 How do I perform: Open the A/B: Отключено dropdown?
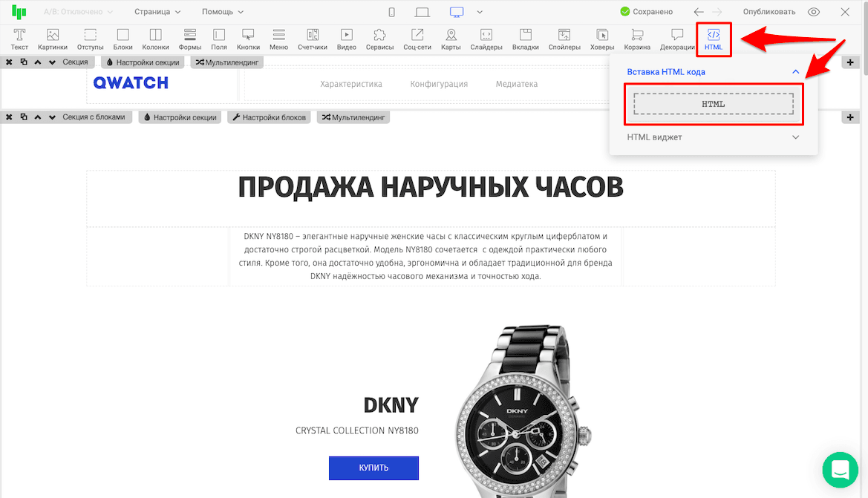tap(78, 12)
